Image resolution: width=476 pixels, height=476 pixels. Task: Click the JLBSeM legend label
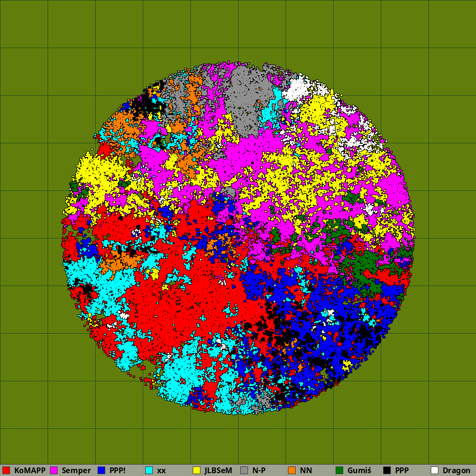[218, 470]
